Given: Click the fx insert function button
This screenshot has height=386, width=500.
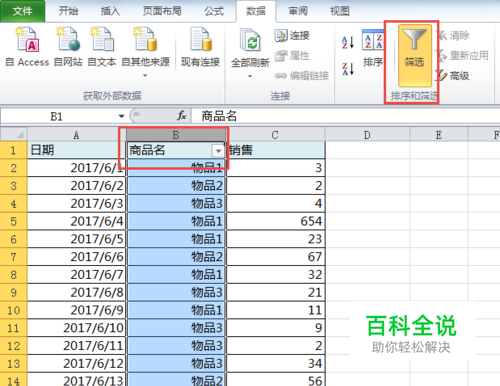Looking at the screenshot, I should pyautogui.click(x=182, y=116).
